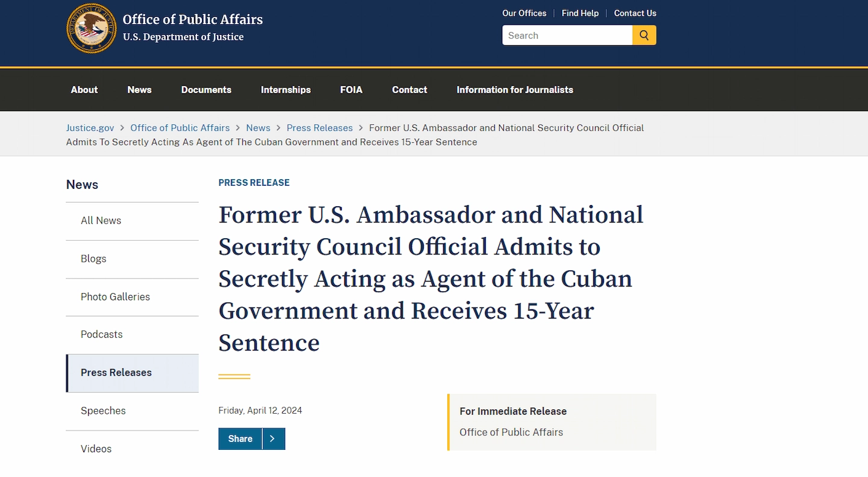Click the search magnifier icon button
The image size is (868, 477).
click(644, 35)
